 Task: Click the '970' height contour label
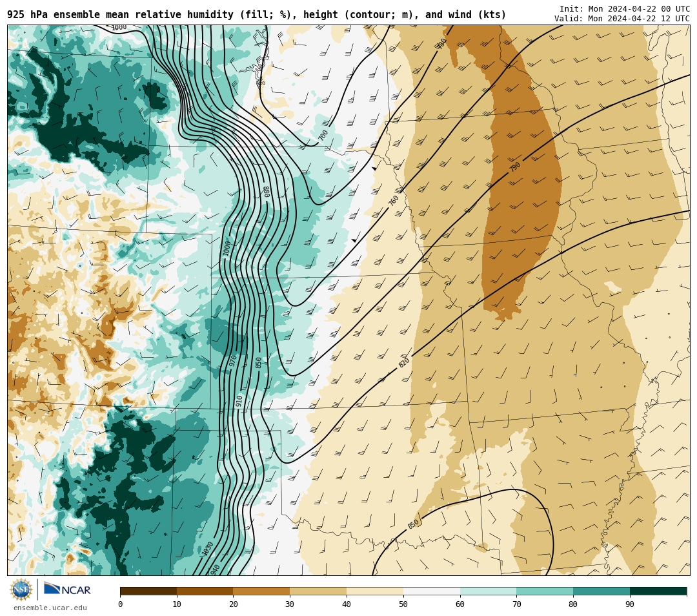(x=233, y=360)
